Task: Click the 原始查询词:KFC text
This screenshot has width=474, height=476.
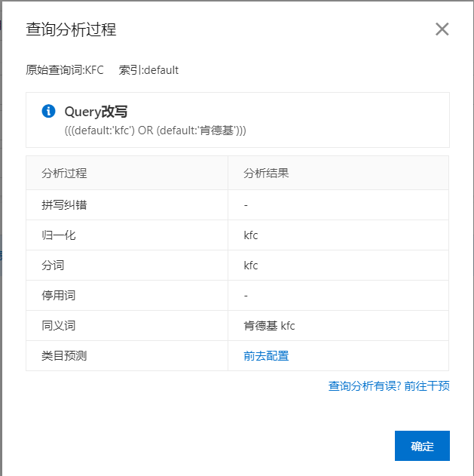Action: point(65,70)
